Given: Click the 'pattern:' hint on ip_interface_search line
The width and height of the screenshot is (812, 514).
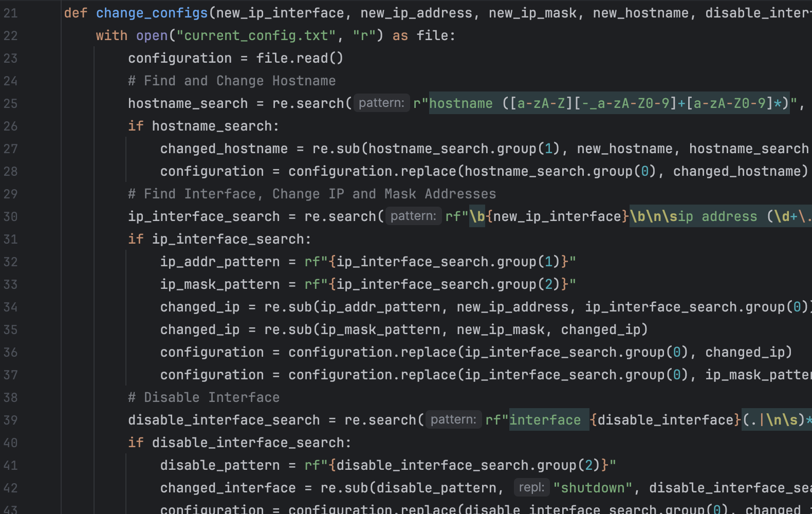Looking at the screenshot, I should coord(413,216).
